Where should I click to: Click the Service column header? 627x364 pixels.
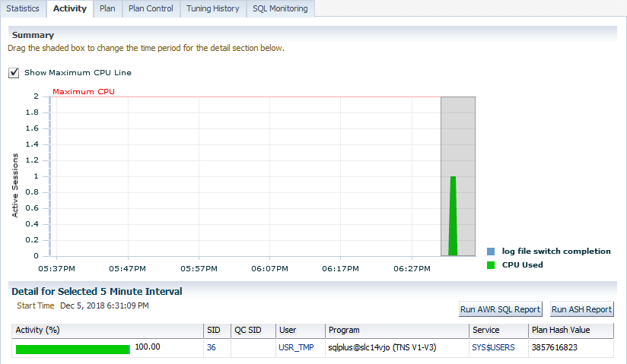(x=498, y=331)
